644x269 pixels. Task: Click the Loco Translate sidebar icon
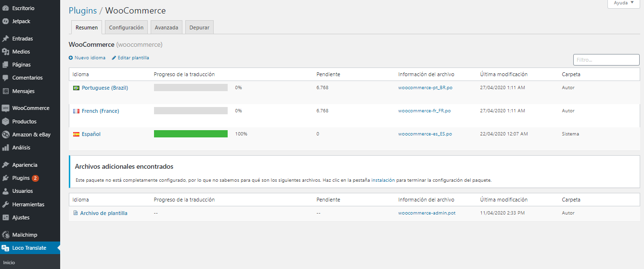click(6, 248)
